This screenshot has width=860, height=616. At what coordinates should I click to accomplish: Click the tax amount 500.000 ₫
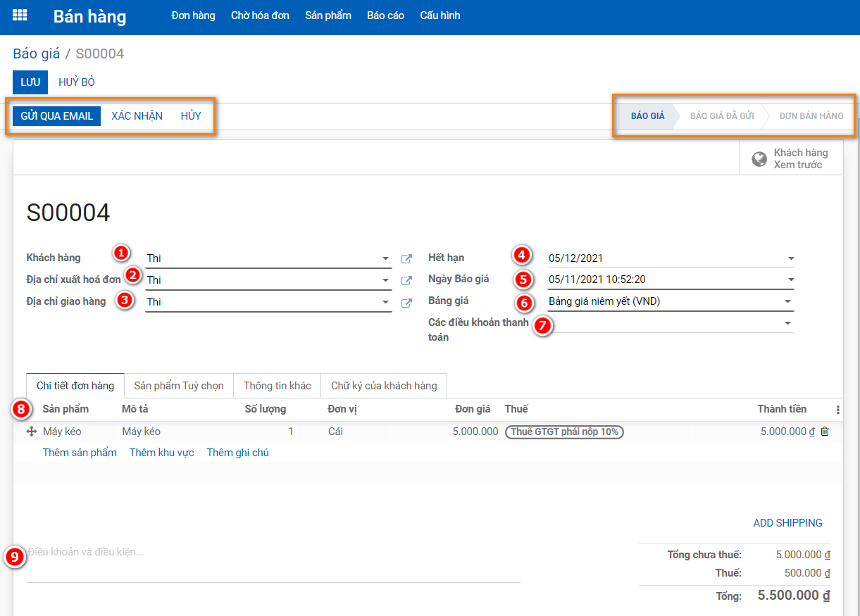click(807, 573)
